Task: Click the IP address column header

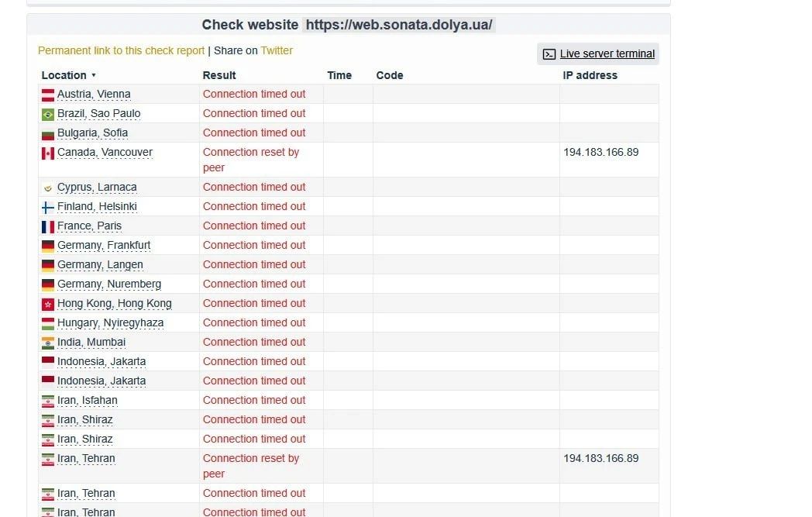Action: pyautogui.click(x=590, y=75)
